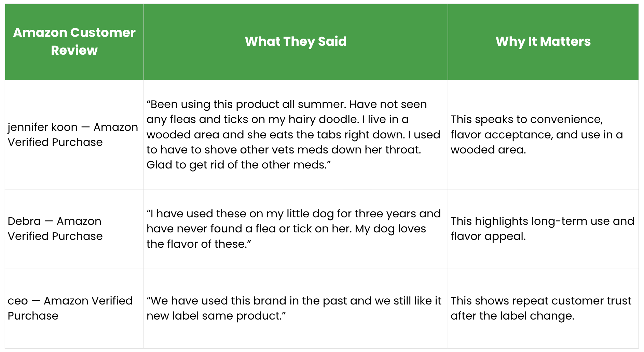The width and height of the screenshot is (644, 352).
Task: Click 'Verified Purchase' under Debra
Action: tap(55, 236)
